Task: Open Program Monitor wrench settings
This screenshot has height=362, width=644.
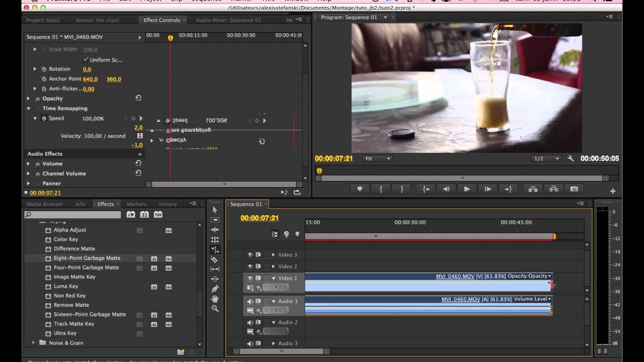Action: coord(571,158)
